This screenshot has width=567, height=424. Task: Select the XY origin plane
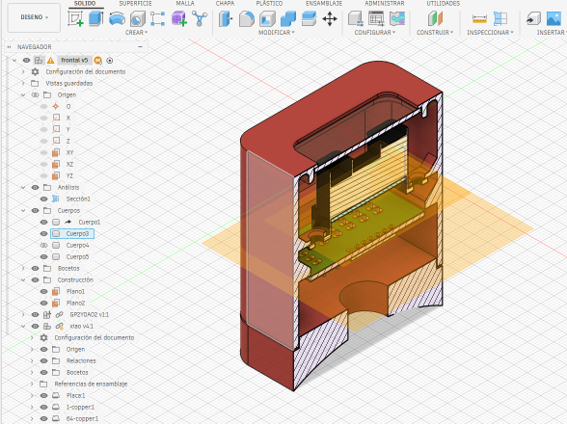70,153
